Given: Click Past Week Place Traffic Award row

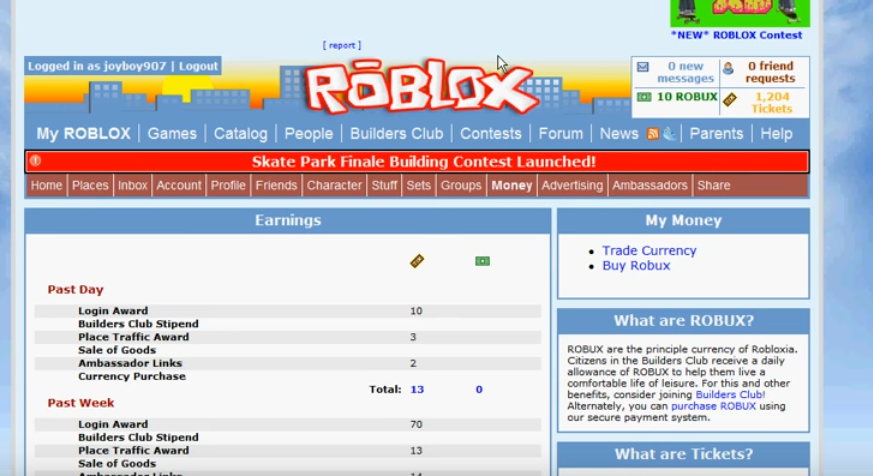Looking at the screenshot, I should pyautogui.click(x=288, y=450).
